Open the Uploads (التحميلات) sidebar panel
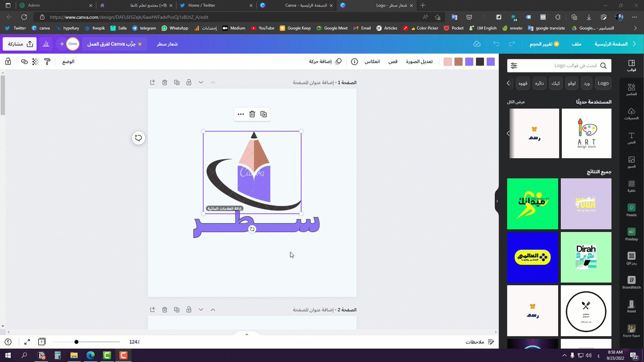The height and width of the screenshot is (362, 644). pyautogui.click(x=631, y=114)
